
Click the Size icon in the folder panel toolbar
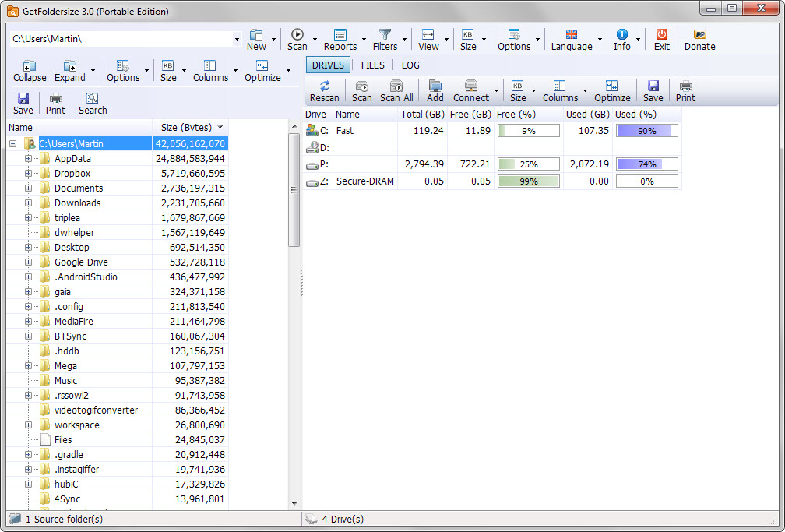(168, 65)
